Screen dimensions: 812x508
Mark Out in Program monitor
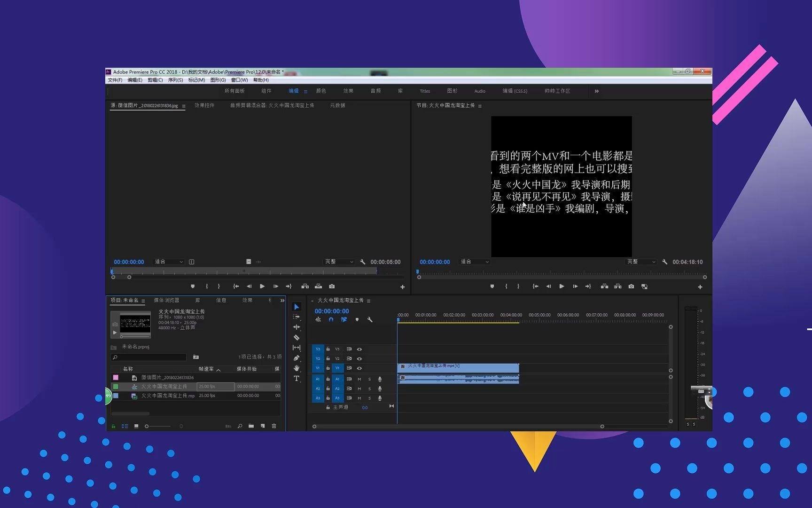(x=518, y=286)
